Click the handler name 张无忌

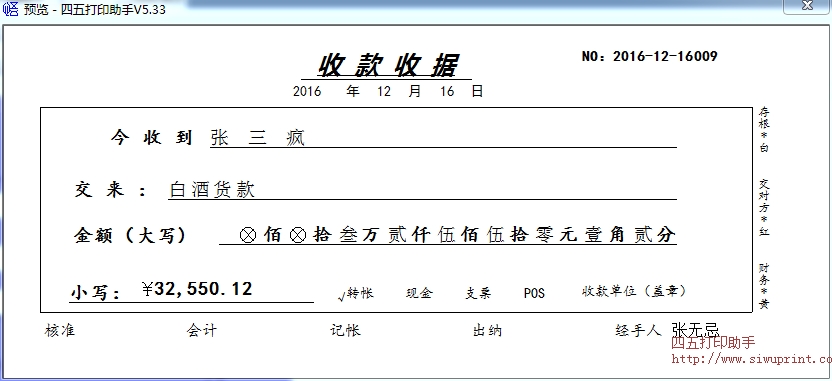click(695, 330)
